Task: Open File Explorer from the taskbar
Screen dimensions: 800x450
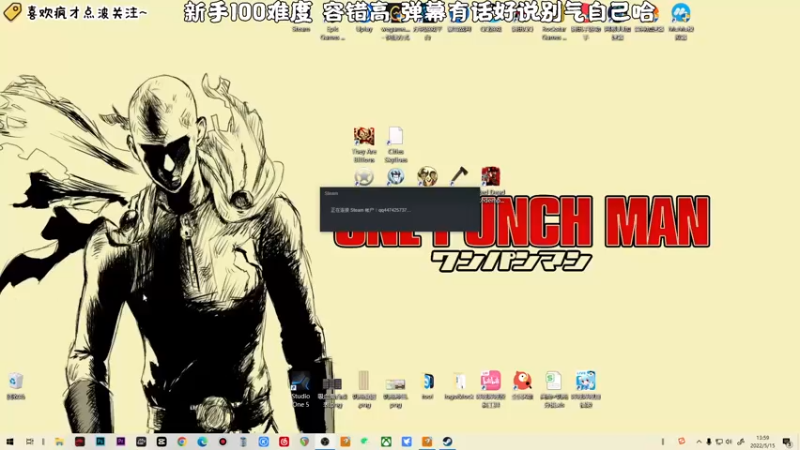Action: [60, 441]
